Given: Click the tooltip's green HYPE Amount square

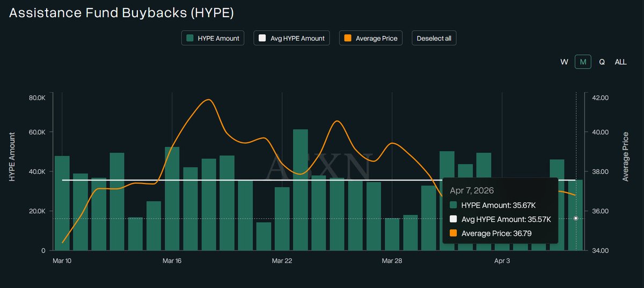Looking at the screenshot, I should (x=453, y=205).
